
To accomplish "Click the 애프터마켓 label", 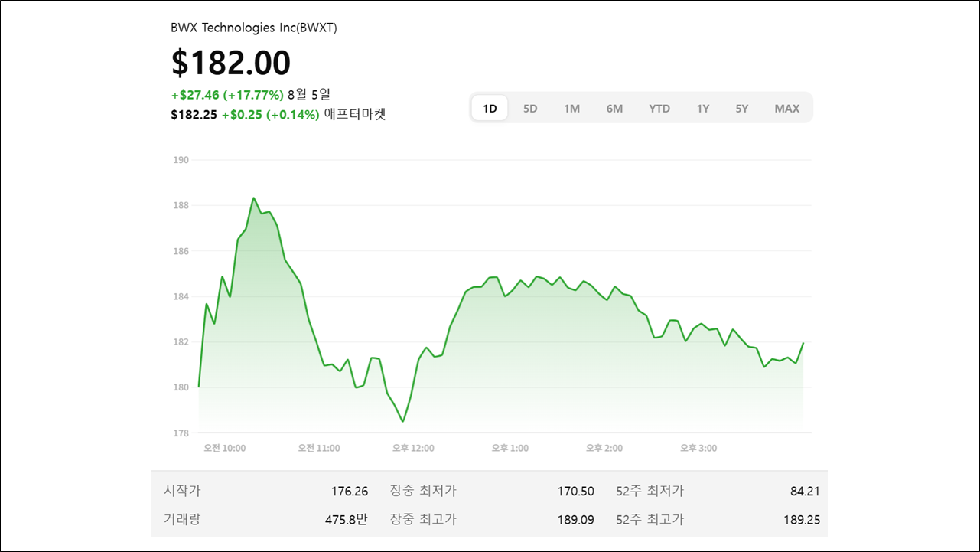I will (355, 116).
